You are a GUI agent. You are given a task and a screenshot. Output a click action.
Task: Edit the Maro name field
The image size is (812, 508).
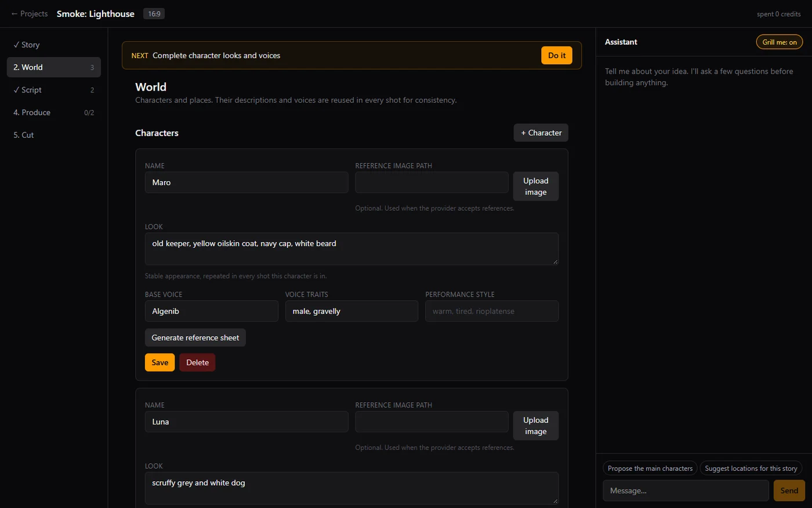(246, 182)
